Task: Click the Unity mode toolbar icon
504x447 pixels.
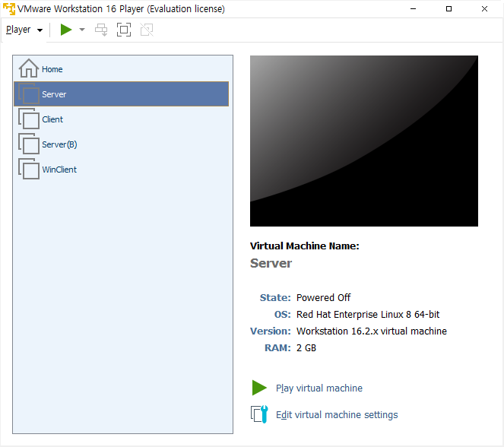Action: click(x=147, y=30)
